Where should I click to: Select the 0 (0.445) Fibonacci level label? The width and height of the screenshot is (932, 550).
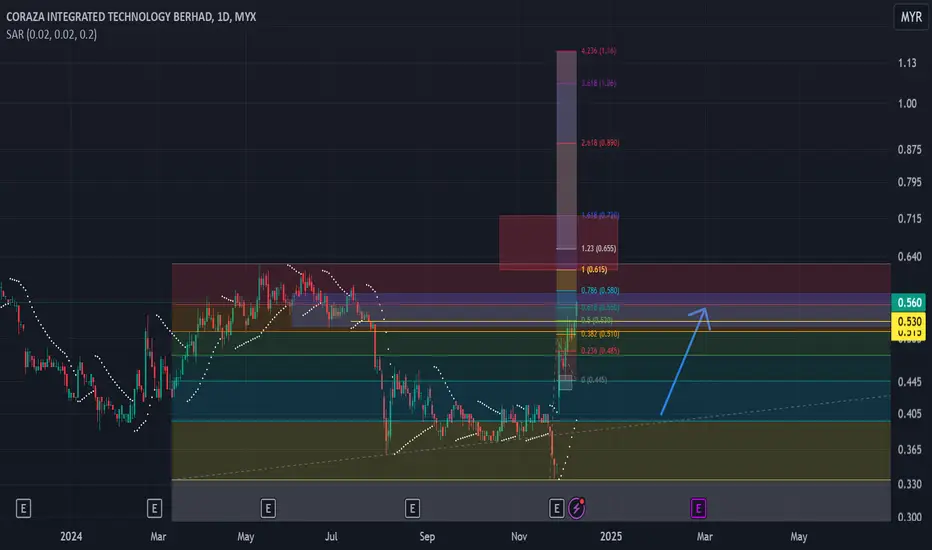594,380
